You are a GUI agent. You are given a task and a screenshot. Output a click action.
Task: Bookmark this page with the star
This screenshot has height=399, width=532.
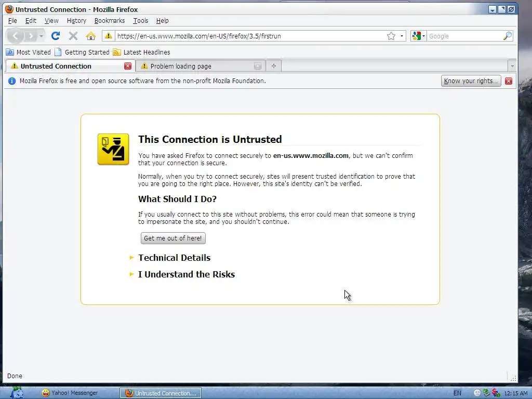(x=391, y=36)
